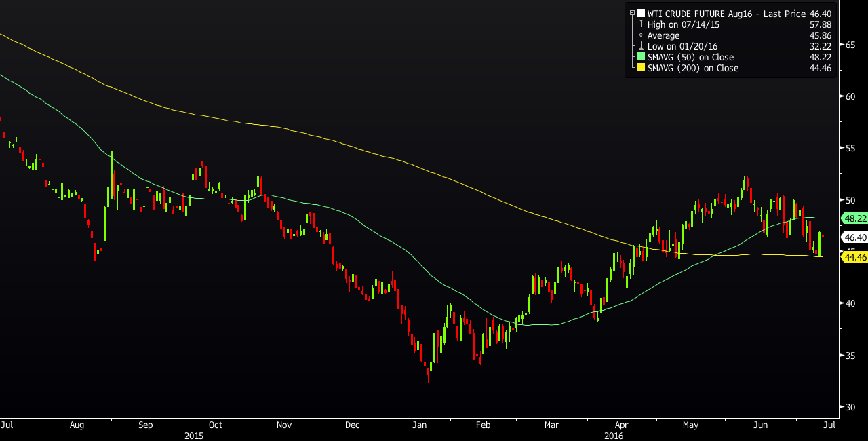Viewport: 868px width, 441px height.
Task: Click the yellow SMAVG (200) color swatch
Action: [x=641, y=68]
